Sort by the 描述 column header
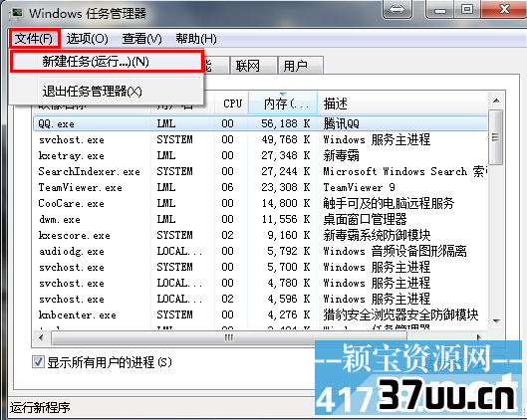This screenshot has width=527, height=420. click(x=402, y=104)
